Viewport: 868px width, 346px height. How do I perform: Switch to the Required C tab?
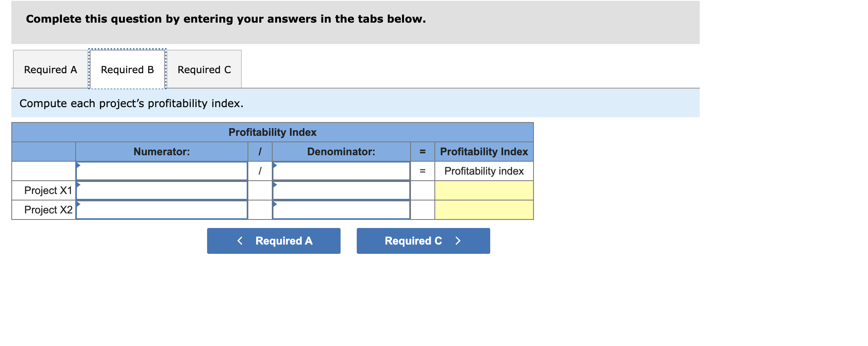(x=204, y=69)
